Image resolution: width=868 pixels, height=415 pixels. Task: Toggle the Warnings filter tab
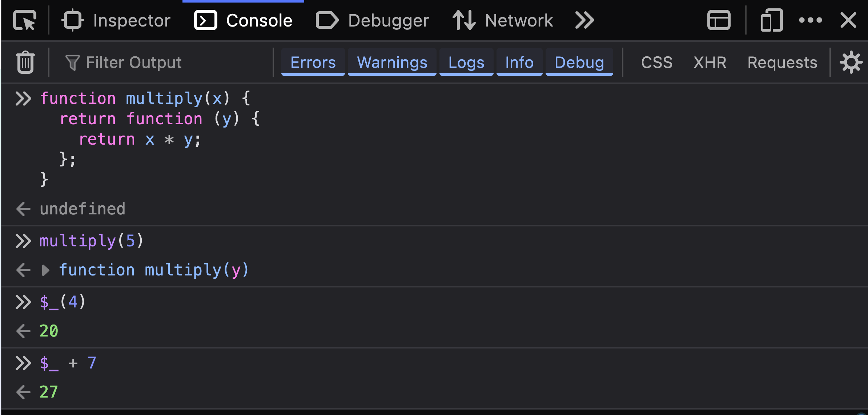[391, 62]
